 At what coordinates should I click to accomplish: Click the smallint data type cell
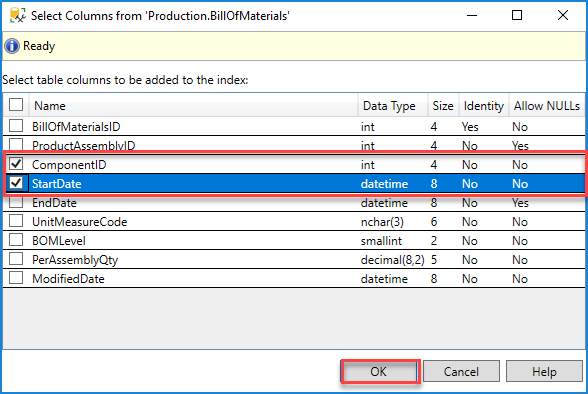381,241
